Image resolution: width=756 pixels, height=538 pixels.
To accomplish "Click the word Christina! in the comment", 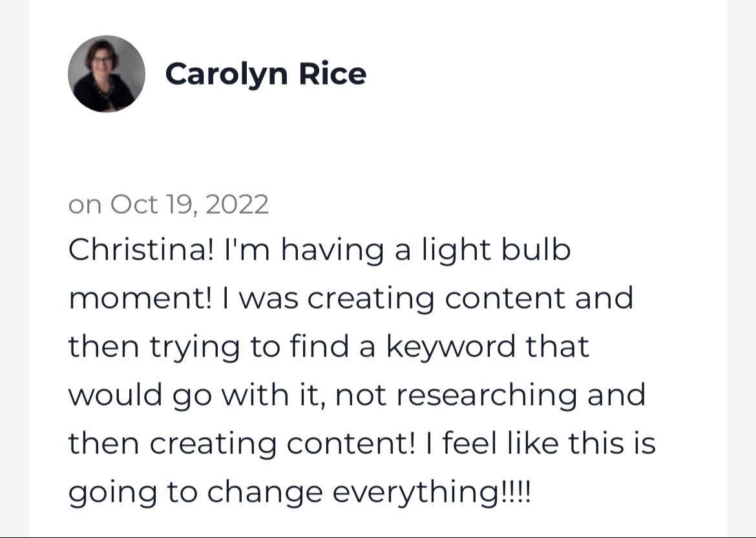I will click(141, 250).
